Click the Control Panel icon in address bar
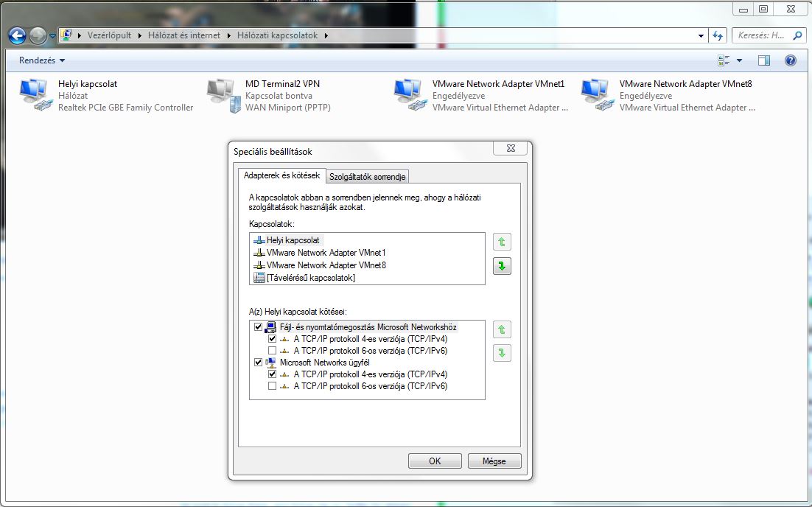 point(66,35)
